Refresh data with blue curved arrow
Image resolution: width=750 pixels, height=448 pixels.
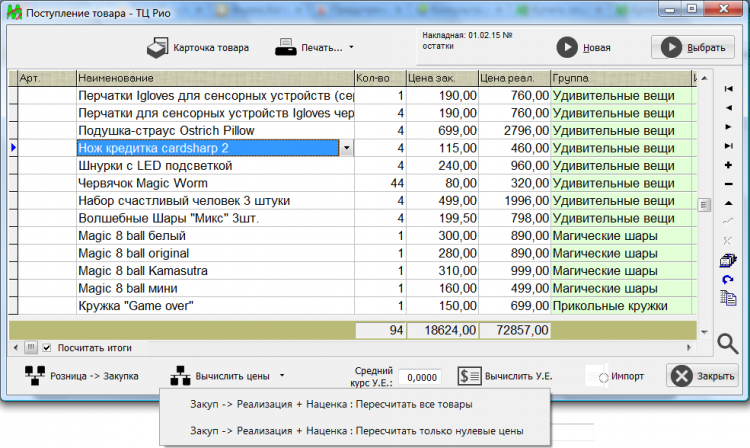[728, 280]
